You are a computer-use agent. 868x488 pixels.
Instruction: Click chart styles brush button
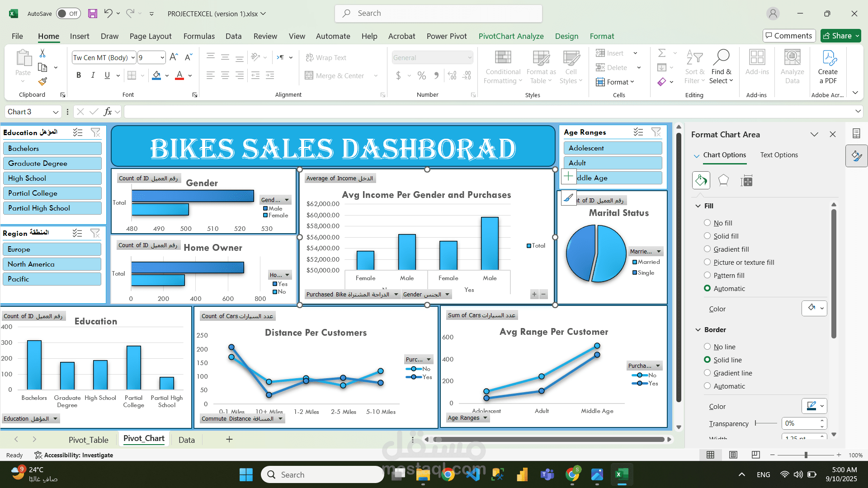(x=569, y=198)
